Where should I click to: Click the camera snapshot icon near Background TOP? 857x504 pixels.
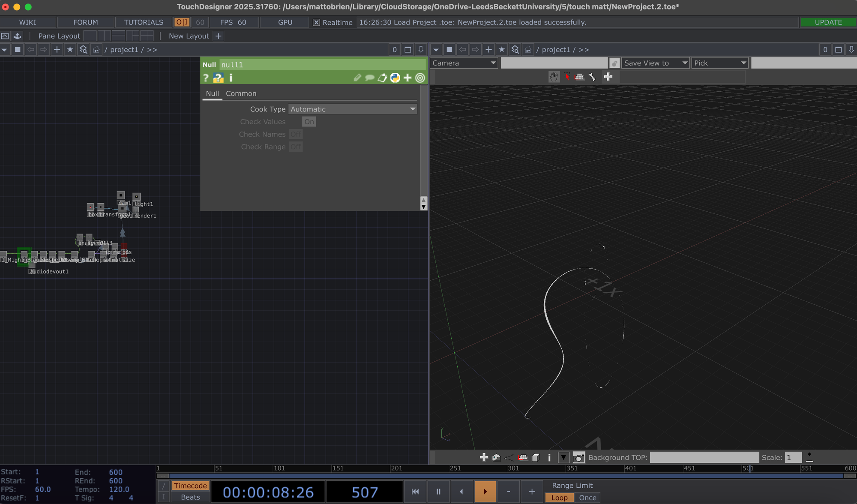[578, 458]
